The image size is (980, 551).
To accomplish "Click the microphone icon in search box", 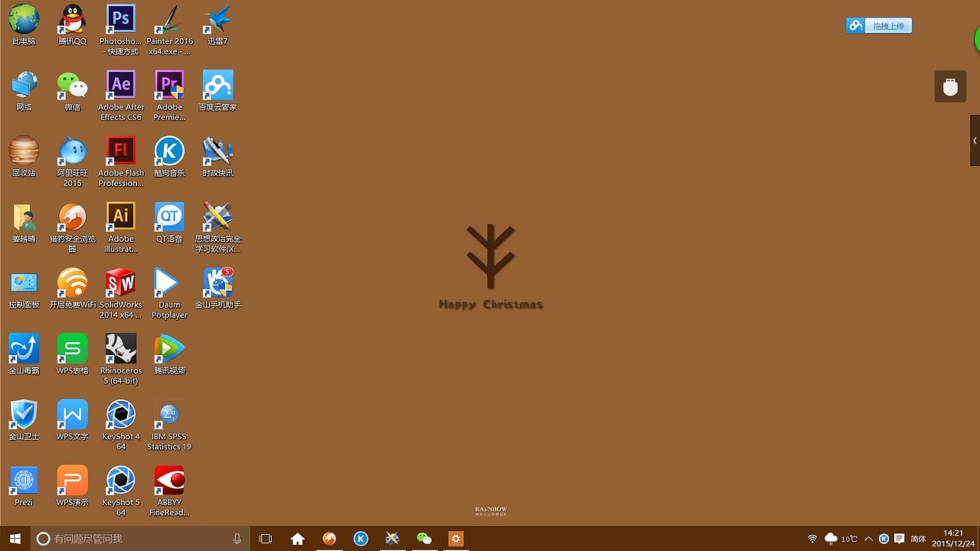I will [237, 539].
